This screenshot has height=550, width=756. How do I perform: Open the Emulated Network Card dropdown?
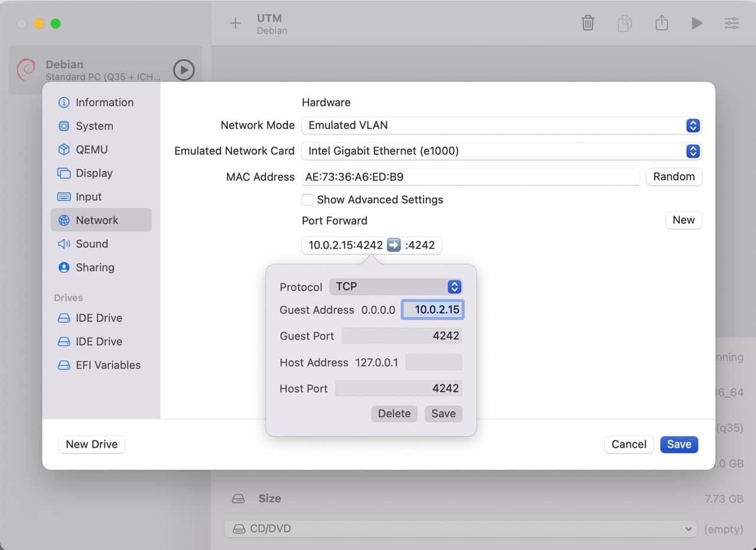click(501, 151)
